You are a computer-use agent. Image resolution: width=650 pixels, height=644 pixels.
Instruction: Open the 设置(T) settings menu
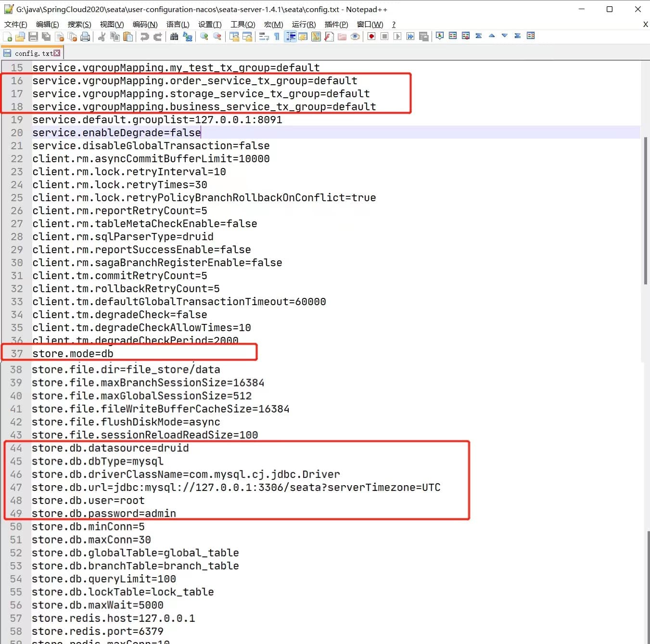pyautogui.click(x=210, y=25)
